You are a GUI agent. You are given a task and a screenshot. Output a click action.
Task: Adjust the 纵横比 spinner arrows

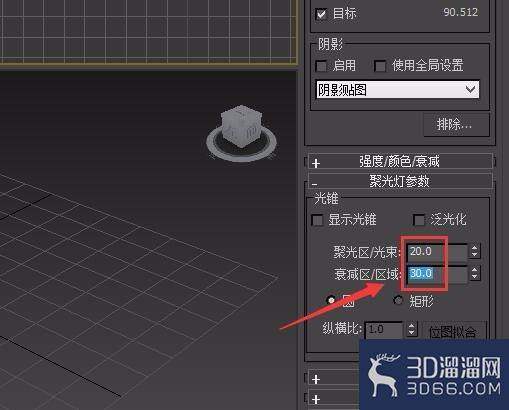[412, 330]
